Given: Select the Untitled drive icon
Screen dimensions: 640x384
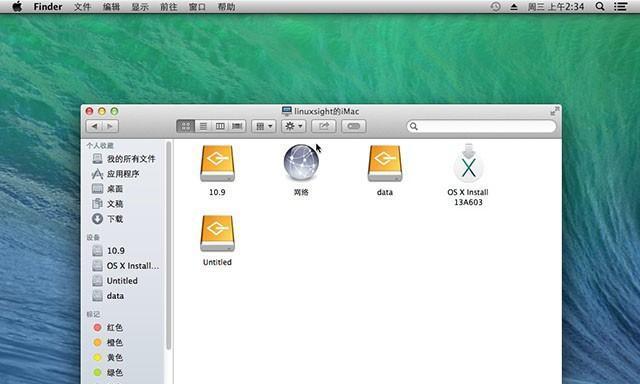Looking at the screenshot, I should (x=217, y=233).
